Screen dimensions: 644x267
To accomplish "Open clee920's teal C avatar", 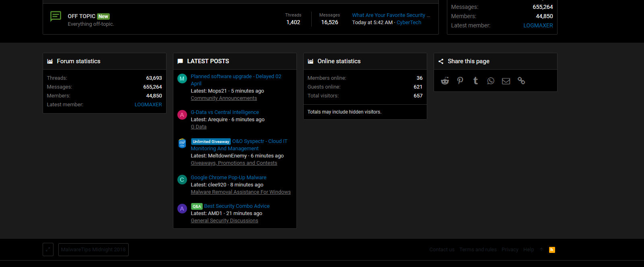I will tap(182, 180).
